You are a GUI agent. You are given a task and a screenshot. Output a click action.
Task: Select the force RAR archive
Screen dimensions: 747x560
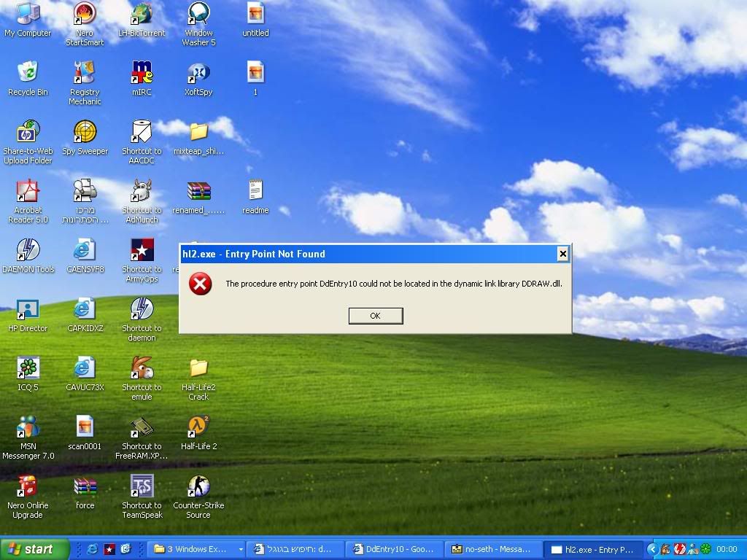tap(85, 492)
